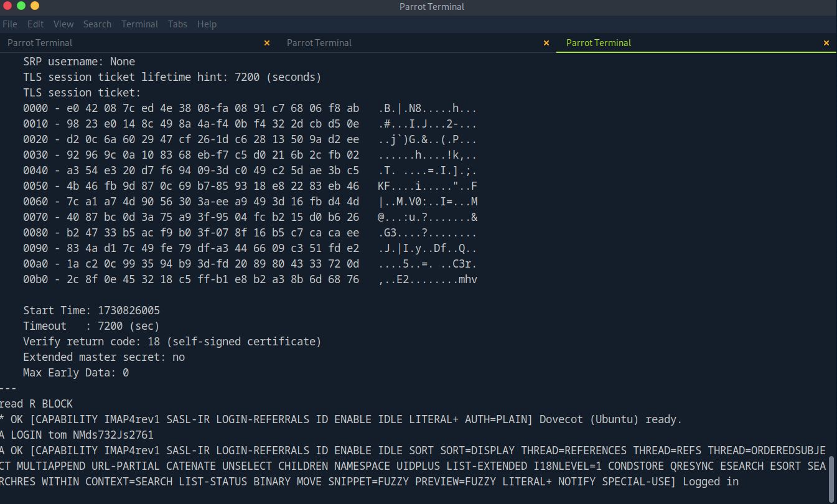Click the red window button in title bar
This screenshot has height=504, width=837.
[x=7, y=6]
